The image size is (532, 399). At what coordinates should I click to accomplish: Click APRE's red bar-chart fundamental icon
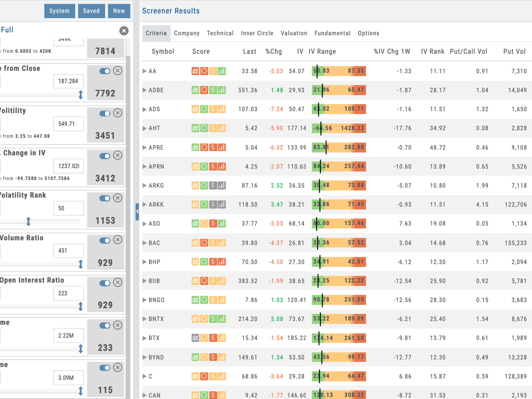point(222,147)
